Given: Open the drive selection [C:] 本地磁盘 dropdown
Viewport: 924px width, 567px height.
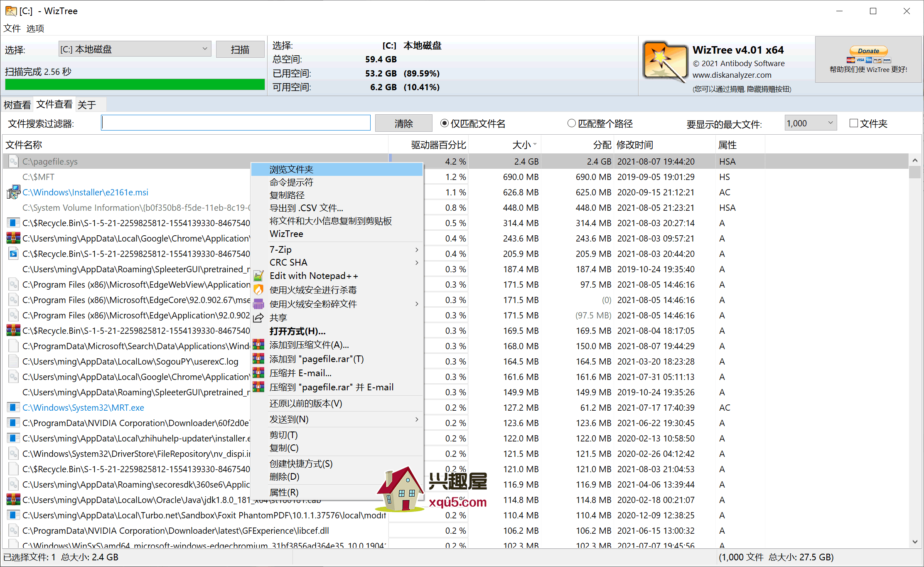Looking at the screenshot, I should (135, 49).
